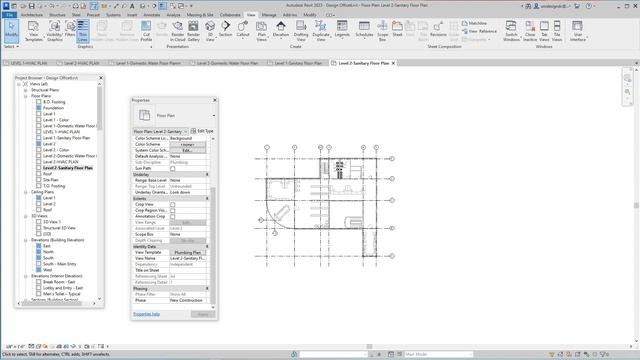
Task: Create a Drafting View
Action: (301, 31)
